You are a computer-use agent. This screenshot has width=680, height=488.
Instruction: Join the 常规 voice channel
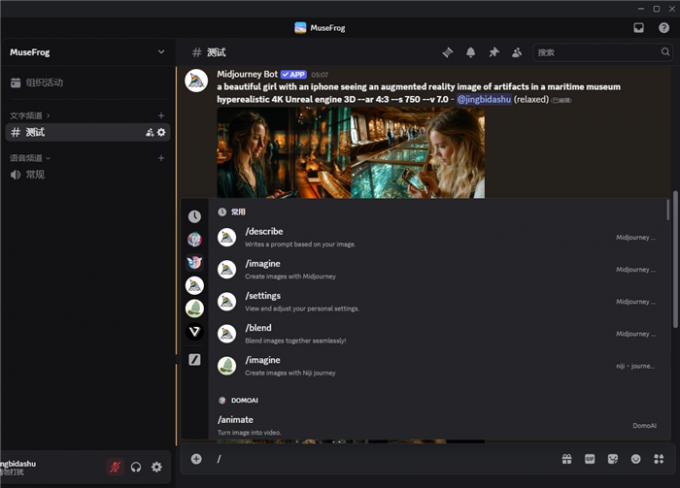pos(88,175)
